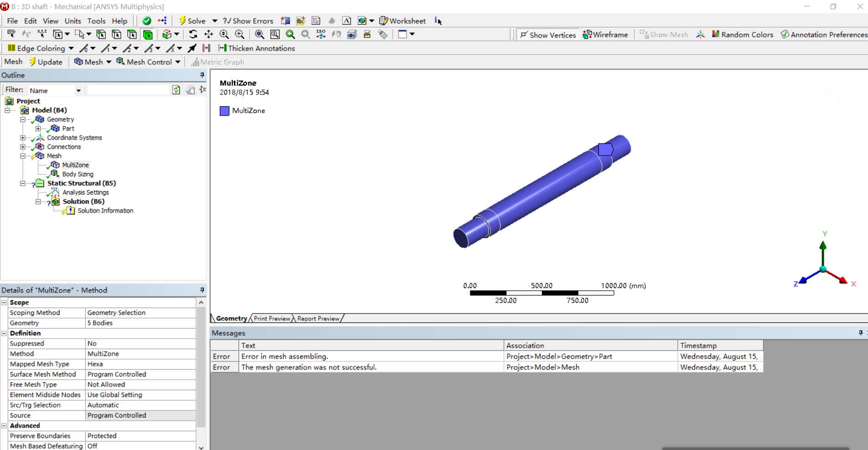Select the Edge selection filter
The height and width of the screenshot is (450, 868).
(x=116, y=34)
